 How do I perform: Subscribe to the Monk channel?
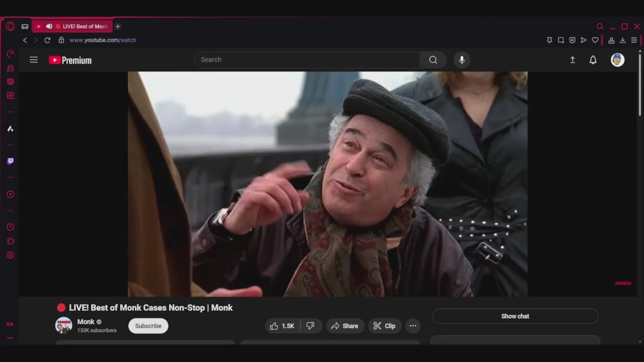[x=148, y=326]
